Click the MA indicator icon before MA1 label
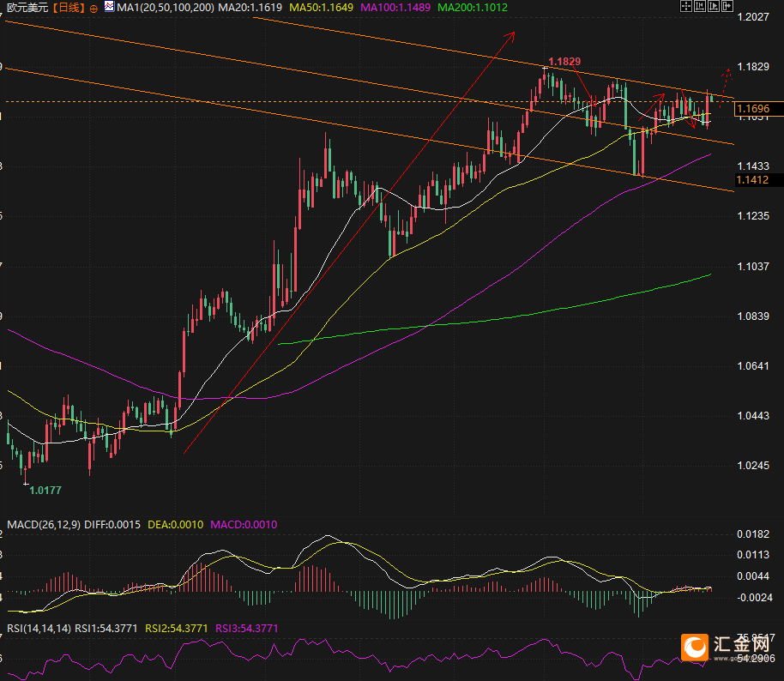784x681 pixels. [x=108, y=7]
